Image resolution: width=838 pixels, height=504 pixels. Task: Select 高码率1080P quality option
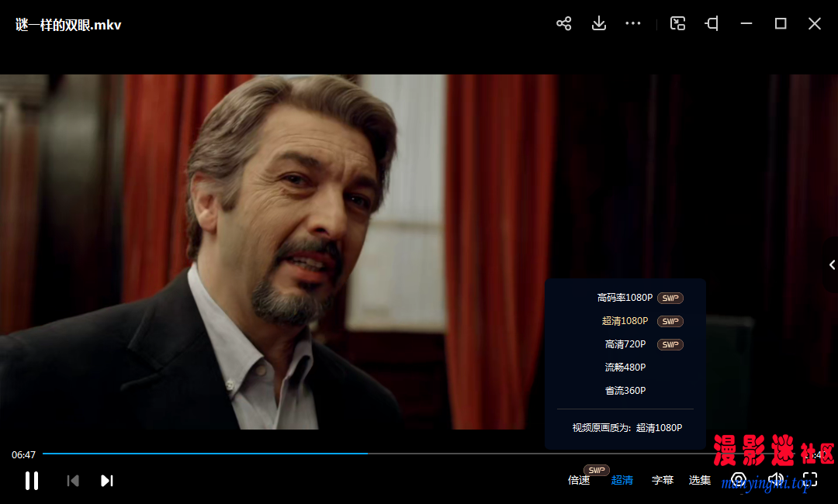pyautogui.click(x=625, y=298)
